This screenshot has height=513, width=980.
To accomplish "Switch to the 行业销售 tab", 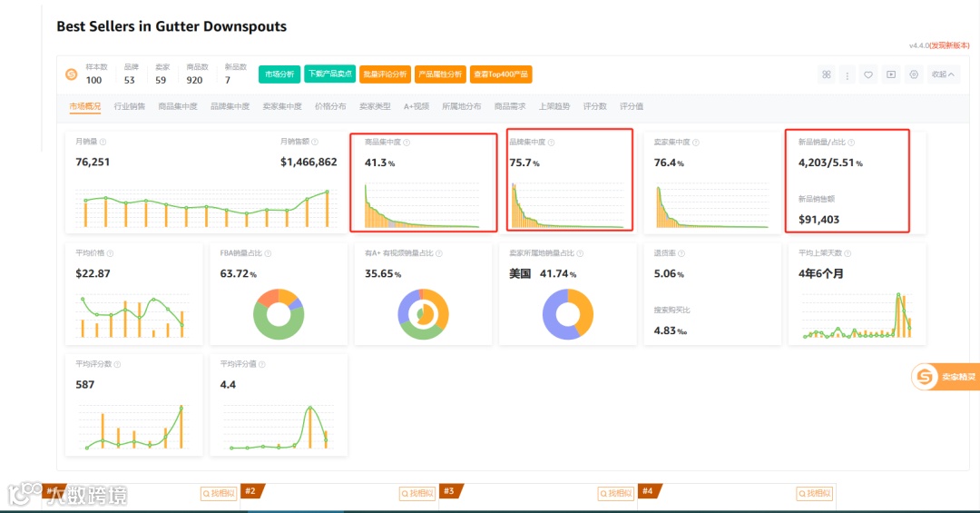I will 130,106.
